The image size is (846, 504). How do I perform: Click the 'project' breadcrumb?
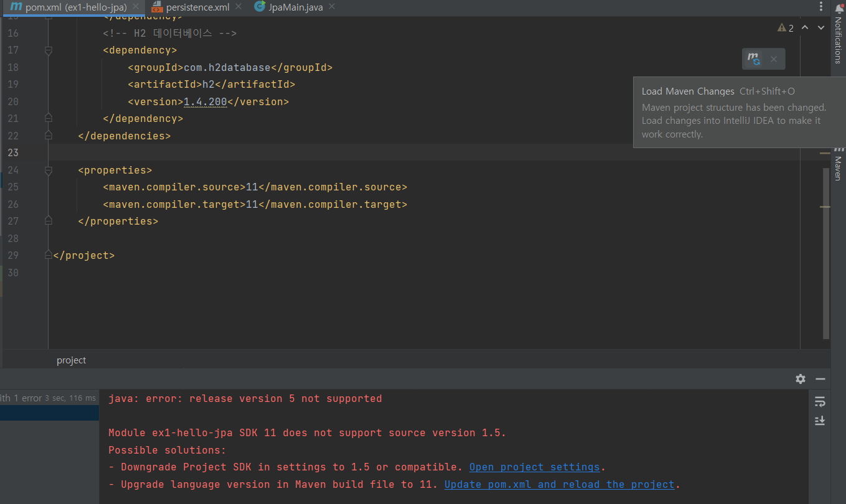pos(72,360)
